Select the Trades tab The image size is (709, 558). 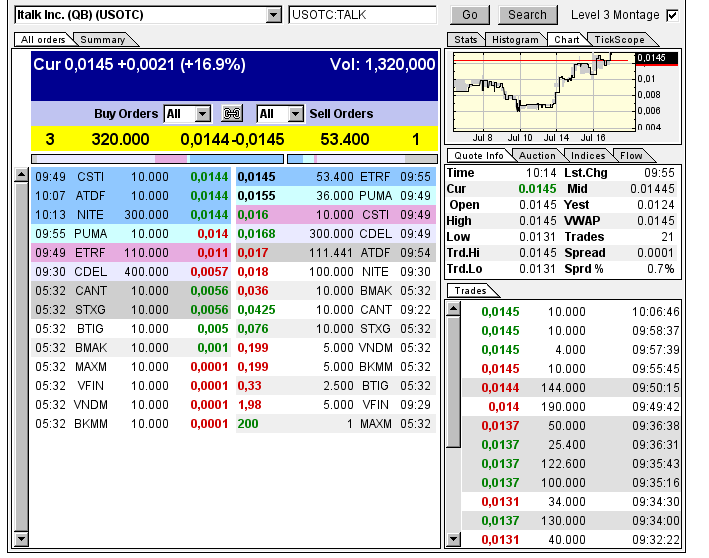point(470,291)
